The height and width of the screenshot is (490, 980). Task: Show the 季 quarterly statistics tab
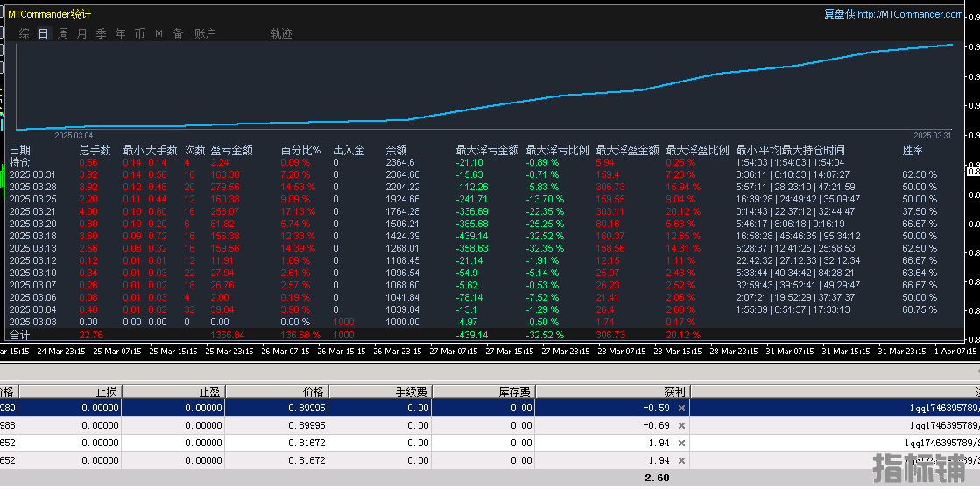pos(101,33)
